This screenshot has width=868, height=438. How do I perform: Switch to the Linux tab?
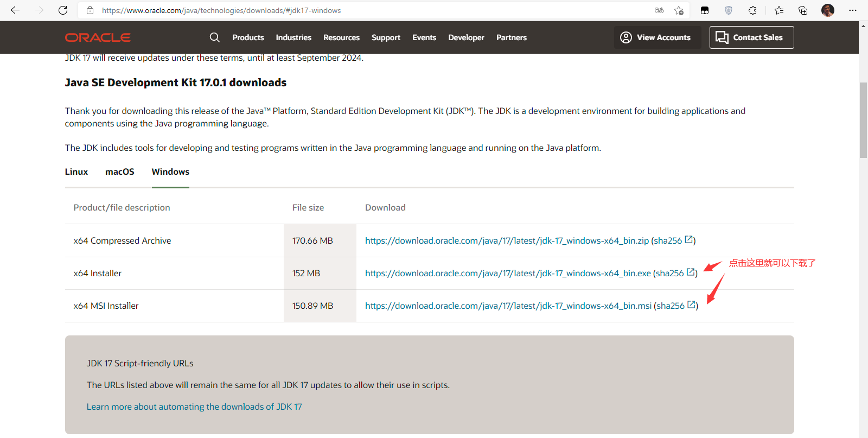tap(76, 172)
